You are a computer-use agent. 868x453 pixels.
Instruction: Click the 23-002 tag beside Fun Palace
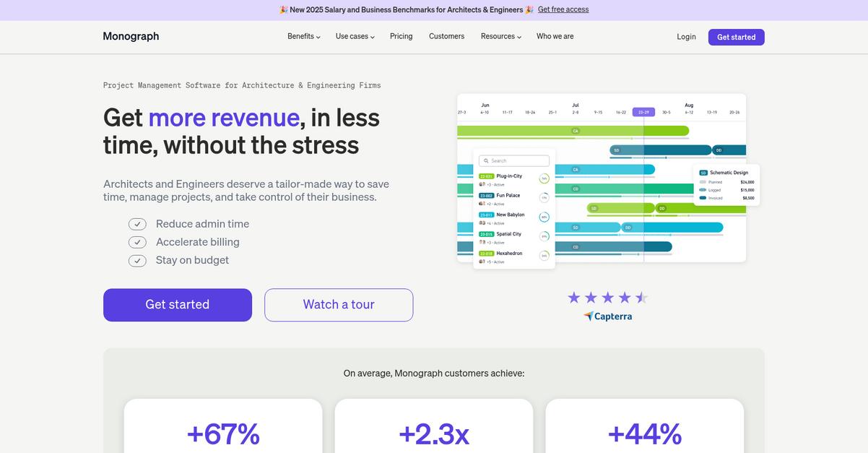(487, 196)
